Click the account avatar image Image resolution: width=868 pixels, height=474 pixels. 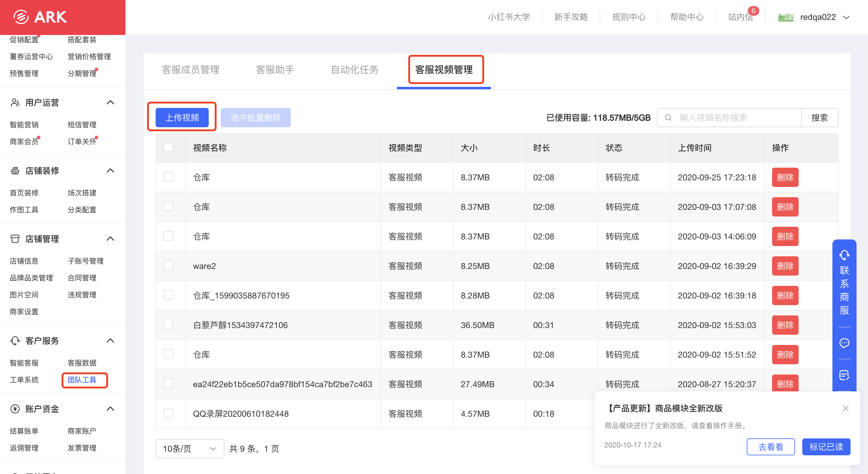coord(785,17)
